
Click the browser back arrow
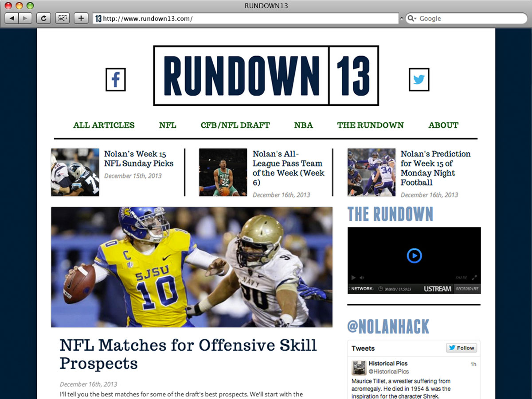click(x=12, y=18)
